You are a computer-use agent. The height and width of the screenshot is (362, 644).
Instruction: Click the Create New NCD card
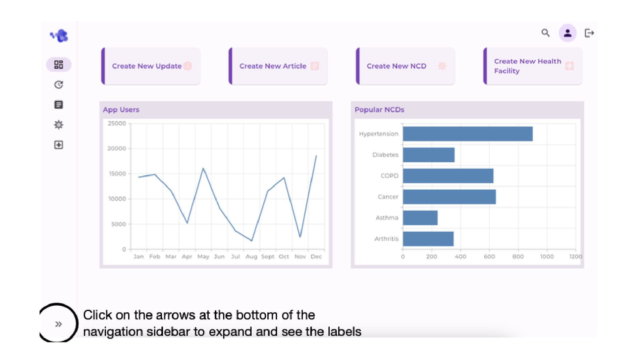406,66
